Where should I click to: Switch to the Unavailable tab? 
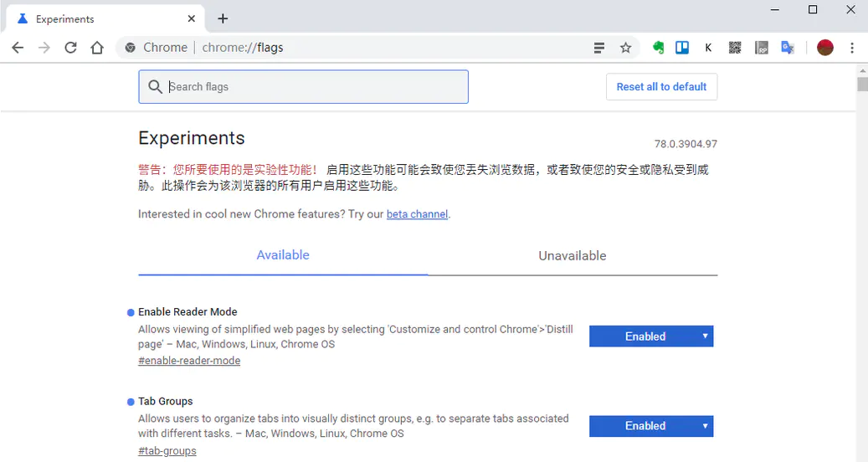point(573,256)
